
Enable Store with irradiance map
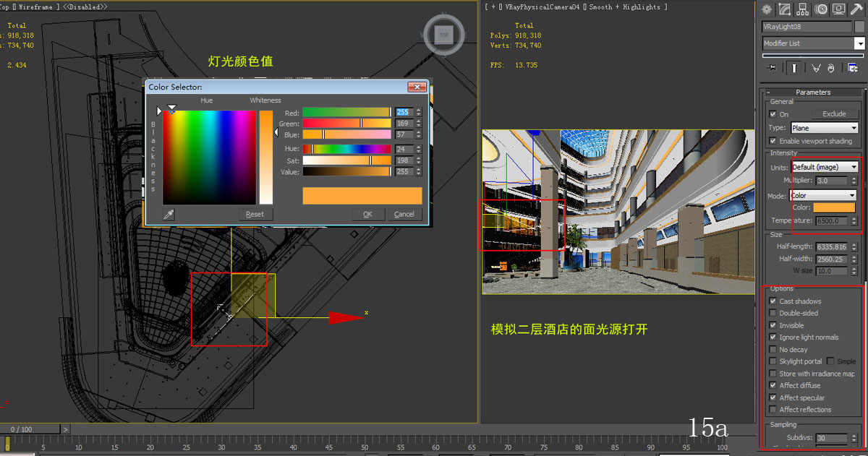coord(773,374)
